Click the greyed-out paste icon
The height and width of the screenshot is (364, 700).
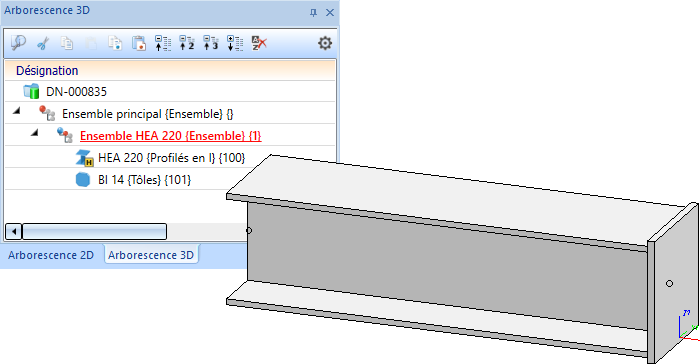click(91, 43)
